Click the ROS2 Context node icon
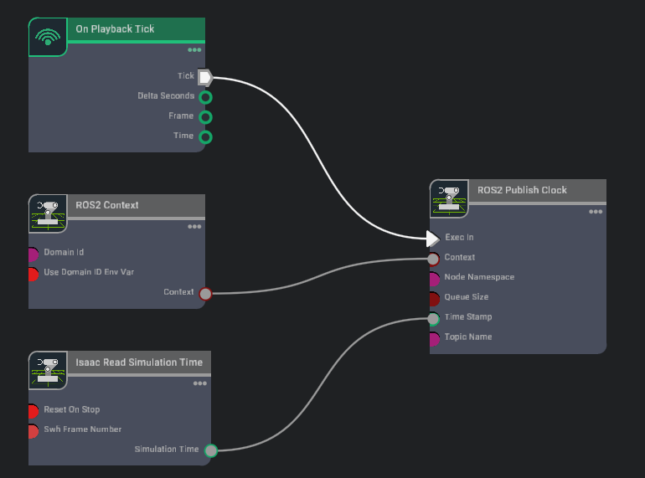 click(x=47, y=213)
